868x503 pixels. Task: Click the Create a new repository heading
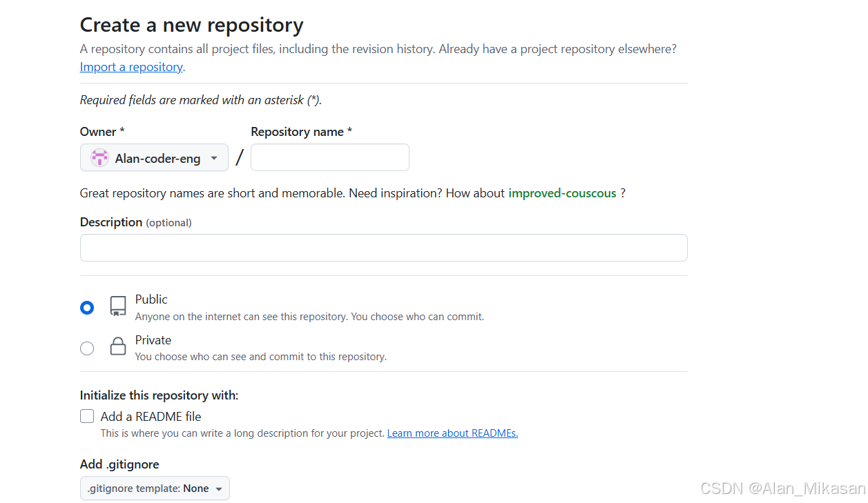click(191, 24)
